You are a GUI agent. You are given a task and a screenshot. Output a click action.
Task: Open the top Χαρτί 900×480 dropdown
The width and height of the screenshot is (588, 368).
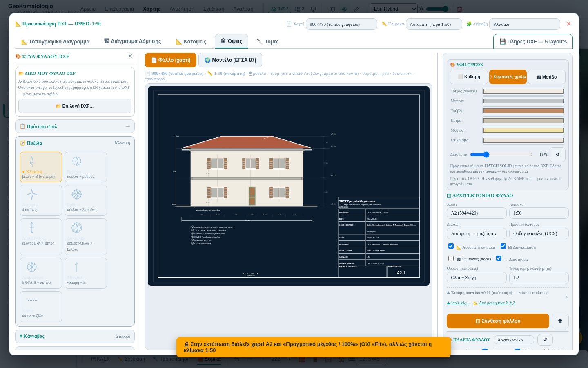(341, 24)
